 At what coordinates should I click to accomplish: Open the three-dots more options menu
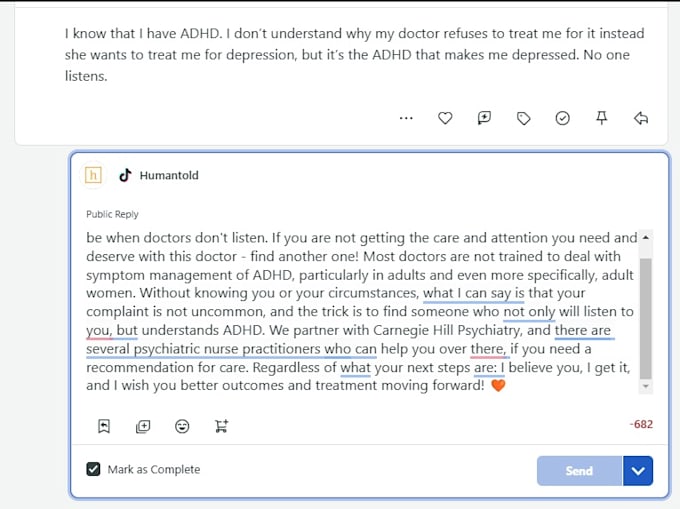click(x=406, y=118)
